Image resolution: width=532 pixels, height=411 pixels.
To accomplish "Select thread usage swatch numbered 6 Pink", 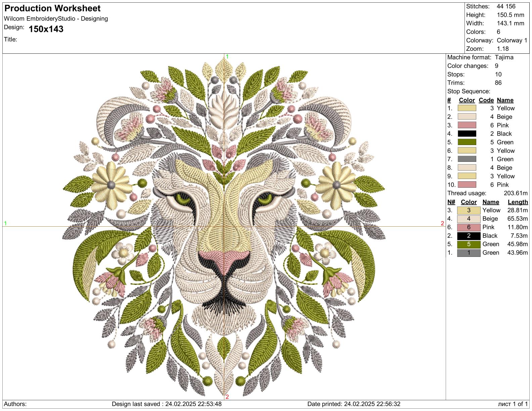I will pos(469,227).
